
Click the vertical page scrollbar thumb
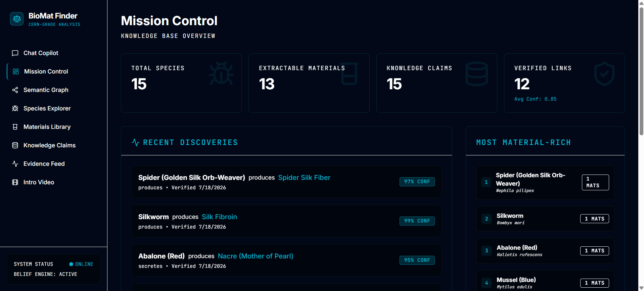click(641, 71)
